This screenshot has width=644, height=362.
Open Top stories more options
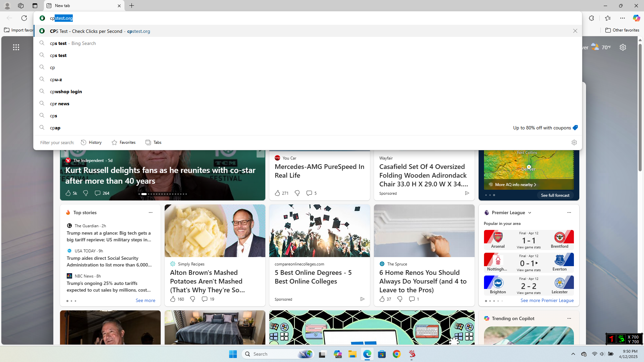[x=151, y=213]
